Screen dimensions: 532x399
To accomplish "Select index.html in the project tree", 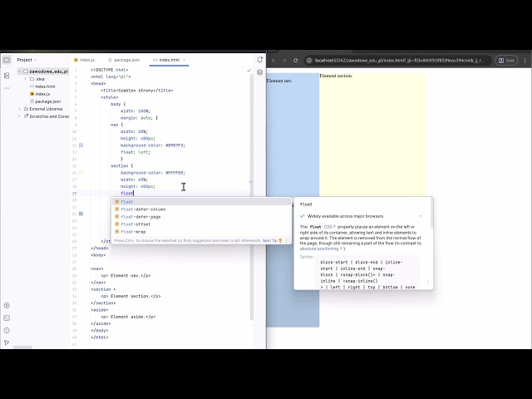I will (45, 86).
